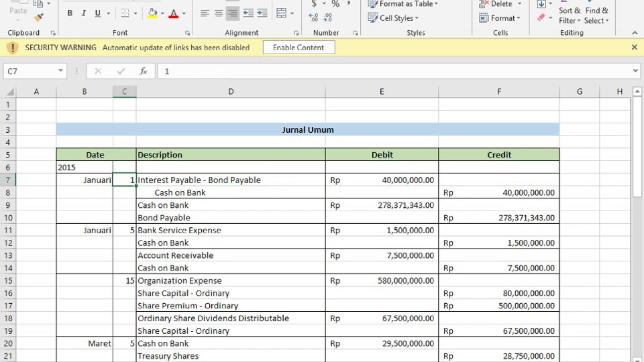644x362 pixels.
Task: Open the underline style dropdown arrow
Action: 108,14
